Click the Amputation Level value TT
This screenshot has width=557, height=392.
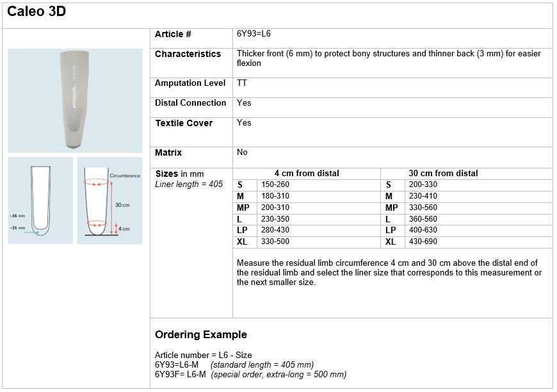click(241, 83)
